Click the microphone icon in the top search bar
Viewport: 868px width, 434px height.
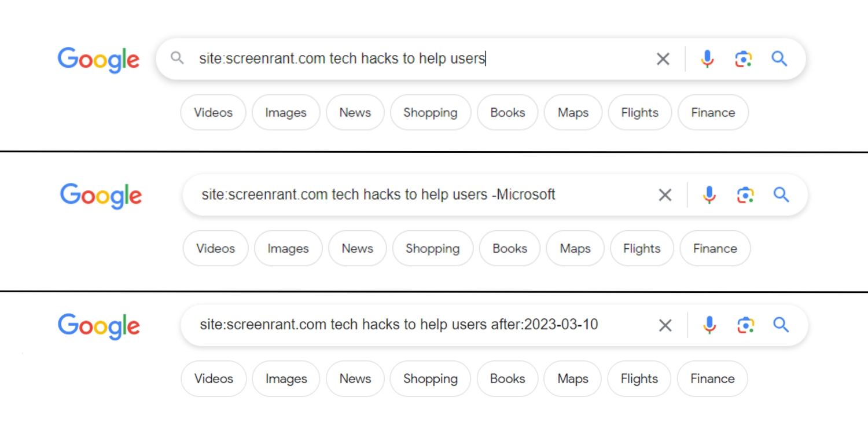[707, 59]
